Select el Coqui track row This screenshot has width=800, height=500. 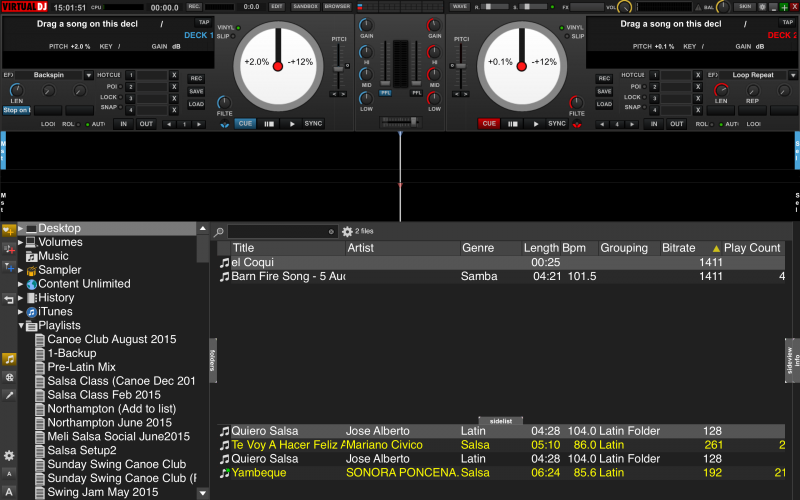[501, 262]
